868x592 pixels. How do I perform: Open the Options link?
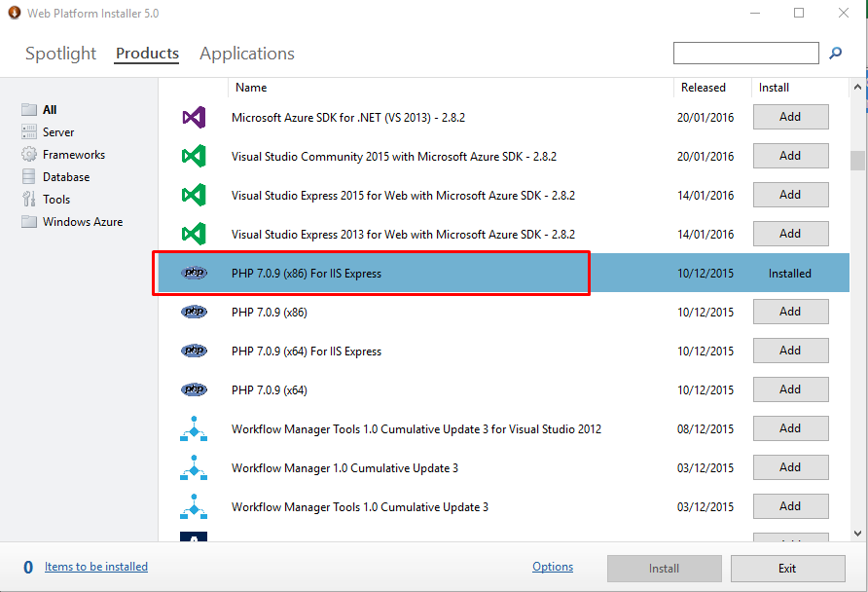tap(553, 567)
